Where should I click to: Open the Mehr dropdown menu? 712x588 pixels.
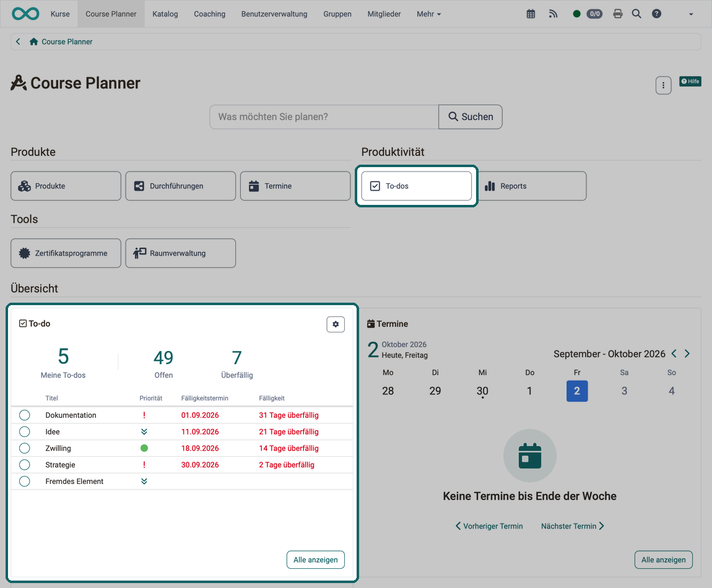(428, 14)
